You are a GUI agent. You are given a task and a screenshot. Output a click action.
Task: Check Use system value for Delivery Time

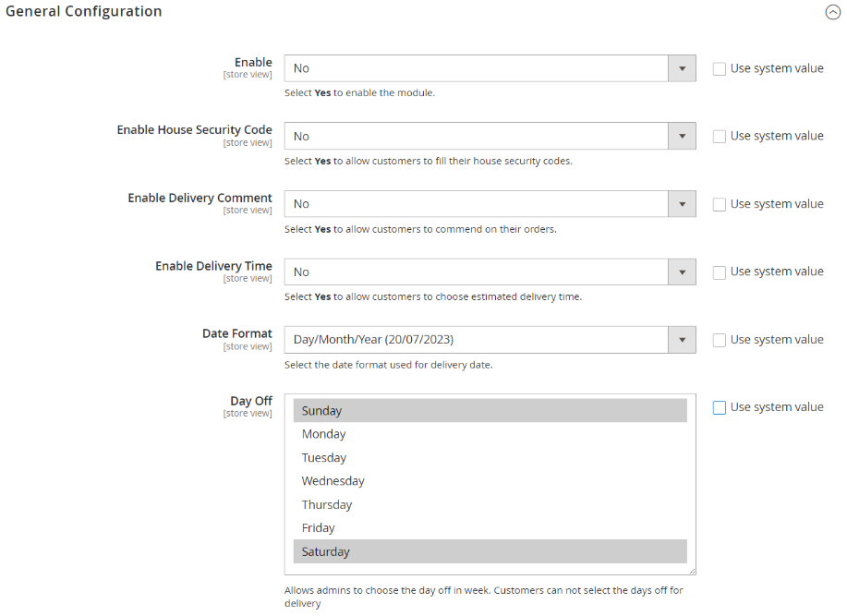(720, 272)
